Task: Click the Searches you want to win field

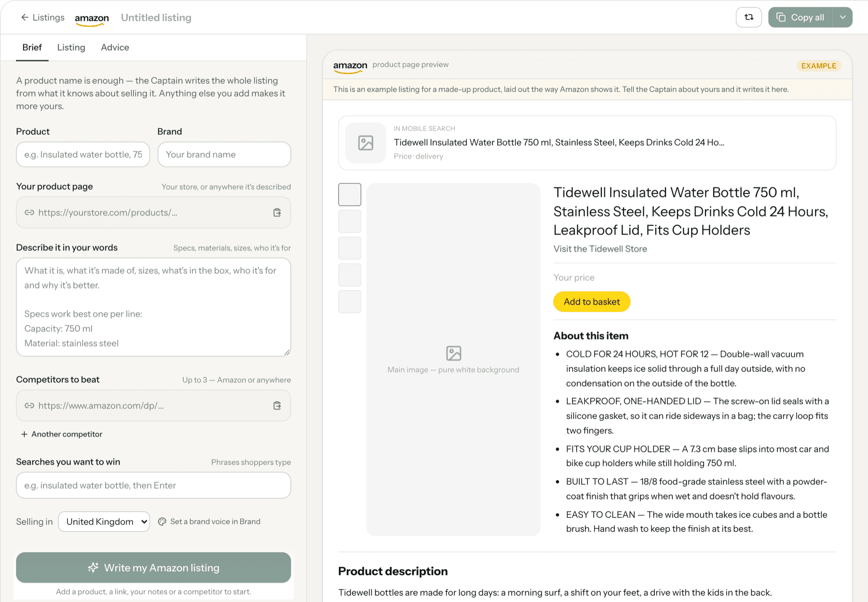Action: click(153, 485)
